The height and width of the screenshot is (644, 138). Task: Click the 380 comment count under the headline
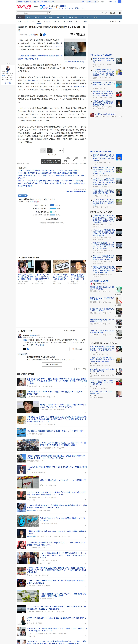(x=31, y=35)
